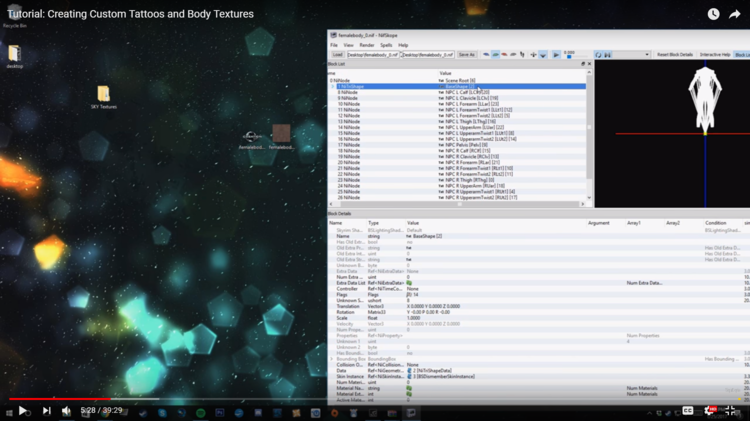The image size is (750, 421).
Task: Open the File menu in NifSkope
Action: coord(334,45)
